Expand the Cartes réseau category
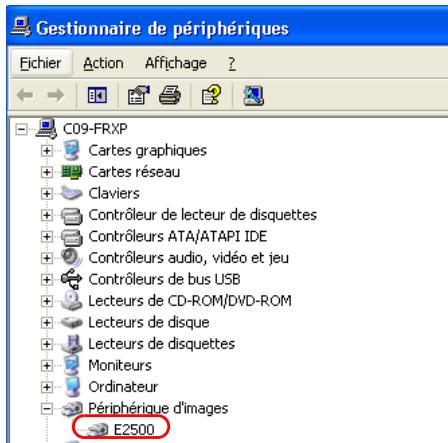The width and height of the screenshot is (448, 443). click(x=47, y=172)
